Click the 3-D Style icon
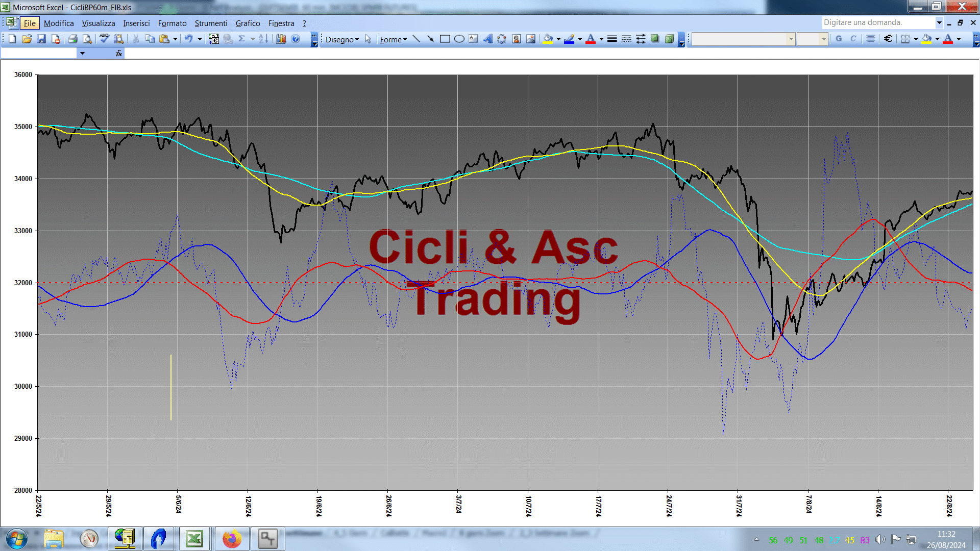This screenshot has width=980, height=551. [669, 39]
